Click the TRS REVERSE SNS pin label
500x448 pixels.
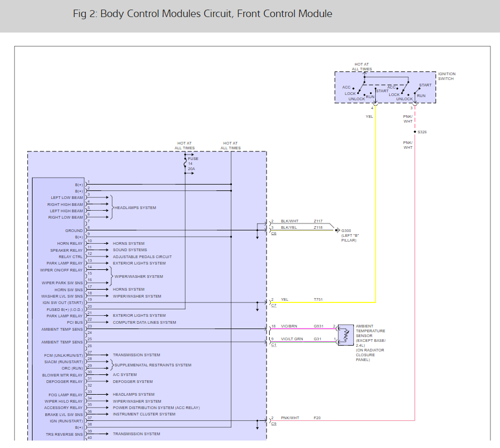pyautogui.click(x=64, y=435)
